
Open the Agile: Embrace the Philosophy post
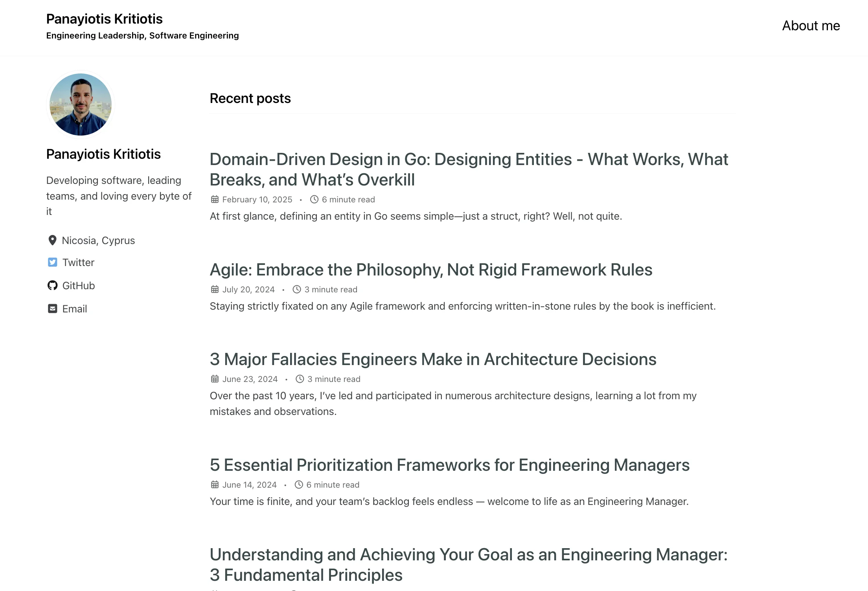pos(431,270)
